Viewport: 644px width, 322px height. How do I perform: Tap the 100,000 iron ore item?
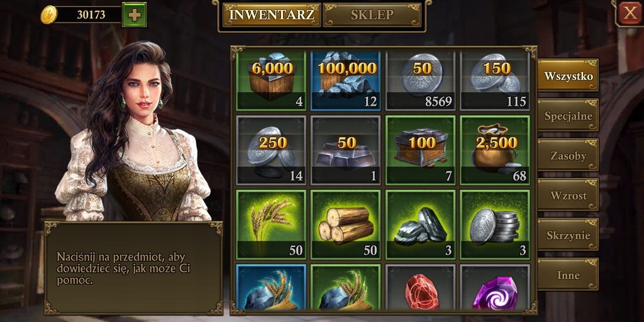pos(345,80)
